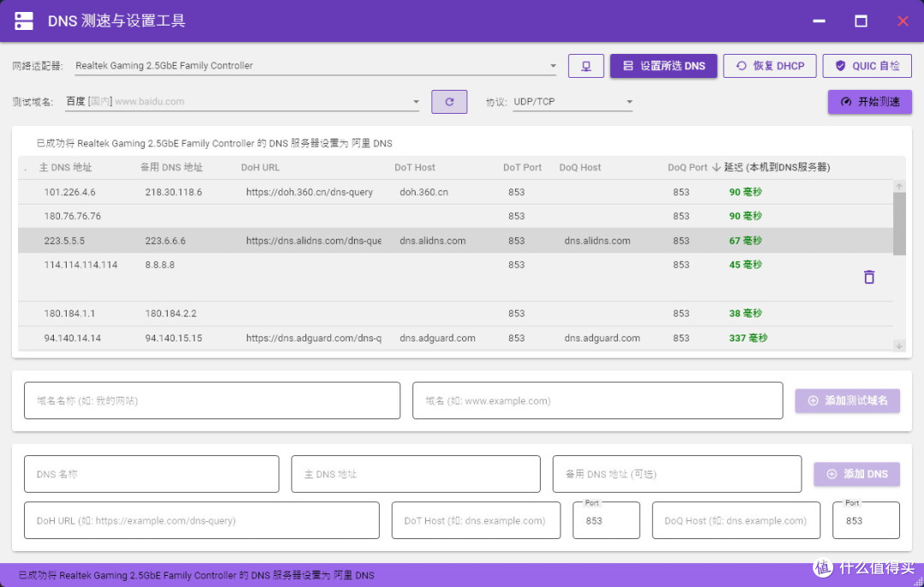Click the scroll down arrow of DNS list
The height and width of the screenshot is (587, 924).
899,346
